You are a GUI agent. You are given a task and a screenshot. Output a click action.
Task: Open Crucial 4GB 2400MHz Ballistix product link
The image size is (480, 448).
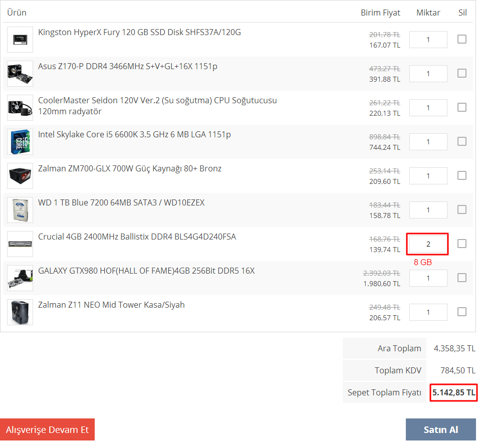pyautogui.click(x=137, y=237)
